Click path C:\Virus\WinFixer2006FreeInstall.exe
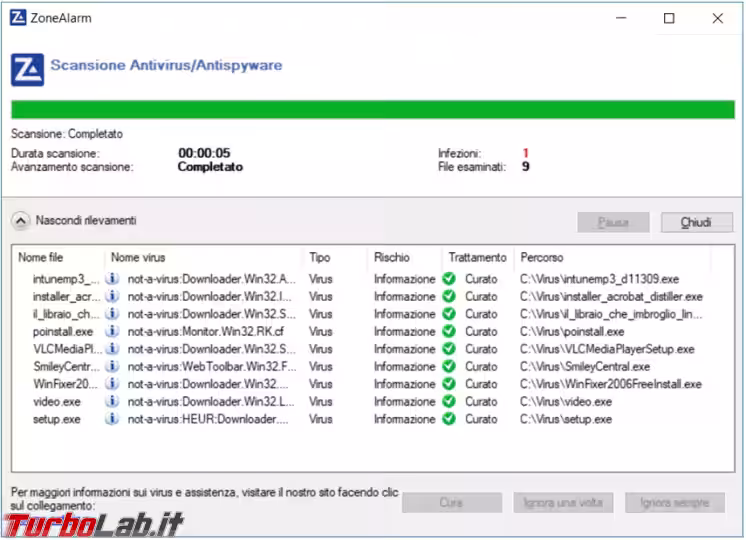 tap(611, 384)
